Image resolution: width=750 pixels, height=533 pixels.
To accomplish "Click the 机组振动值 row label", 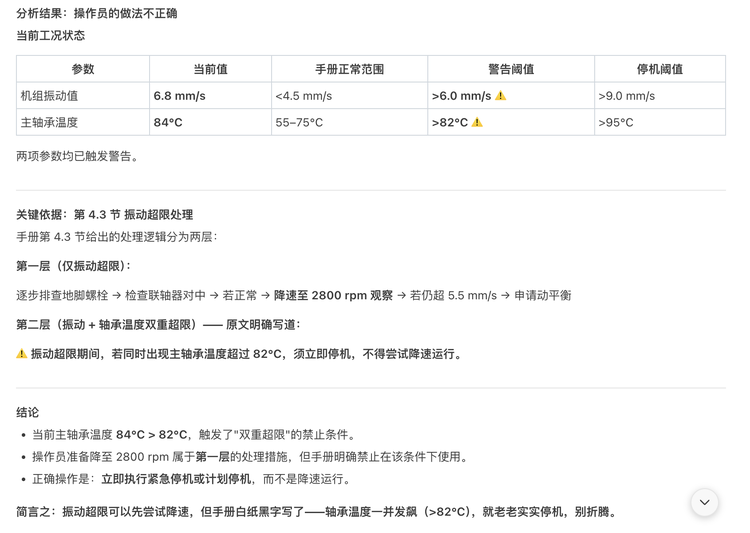I will (49, 96).
